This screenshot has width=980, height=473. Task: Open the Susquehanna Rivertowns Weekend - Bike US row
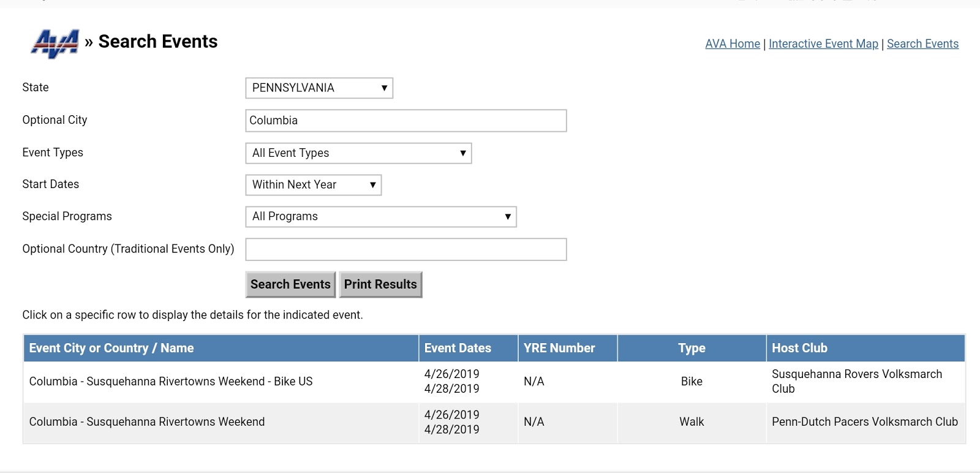171,382
